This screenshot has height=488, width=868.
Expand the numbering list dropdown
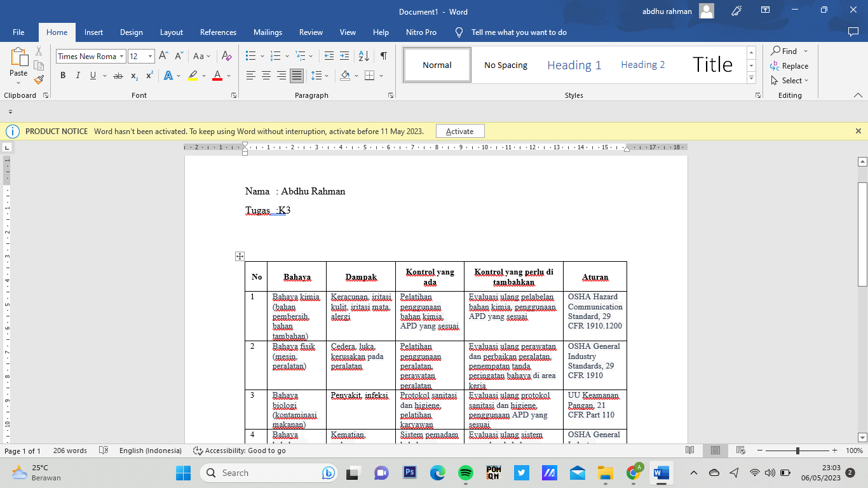click(287, 56)
